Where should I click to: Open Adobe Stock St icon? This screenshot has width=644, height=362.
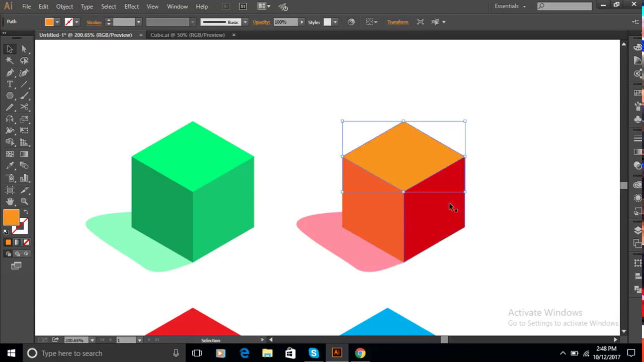(x=243, y=7)
